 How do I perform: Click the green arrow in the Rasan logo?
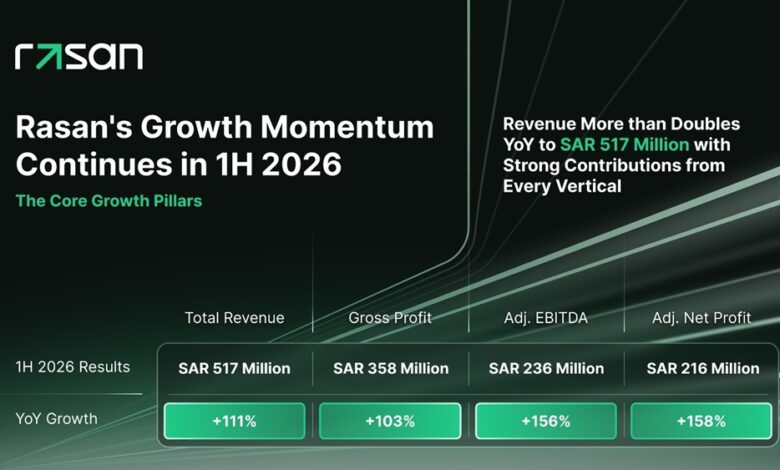(49, 56)
